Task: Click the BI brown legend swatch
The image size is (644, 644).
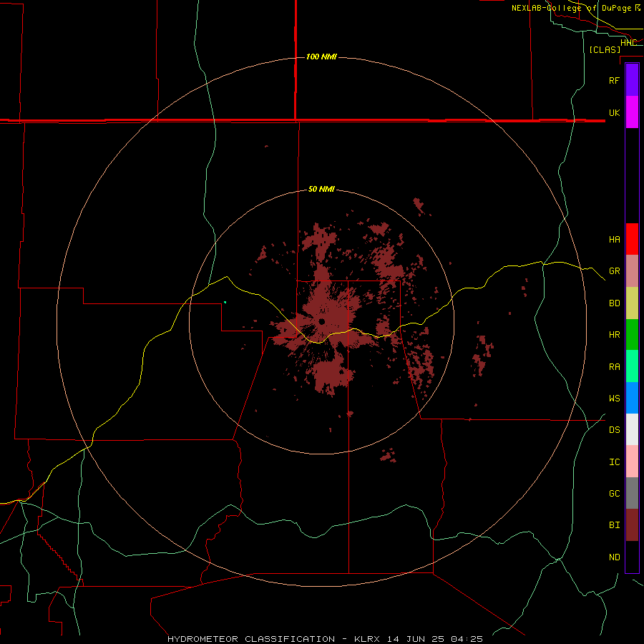Action: click(632, 525)
